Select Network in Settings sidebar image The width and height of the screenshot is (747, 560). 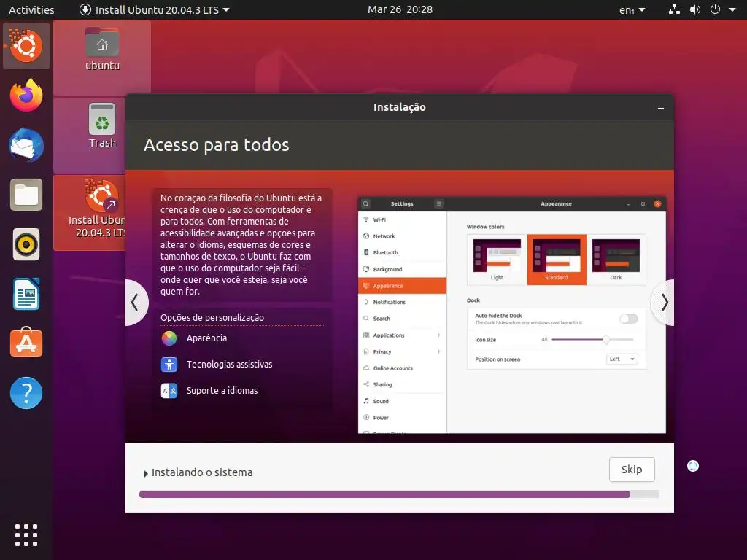[402, 236]
